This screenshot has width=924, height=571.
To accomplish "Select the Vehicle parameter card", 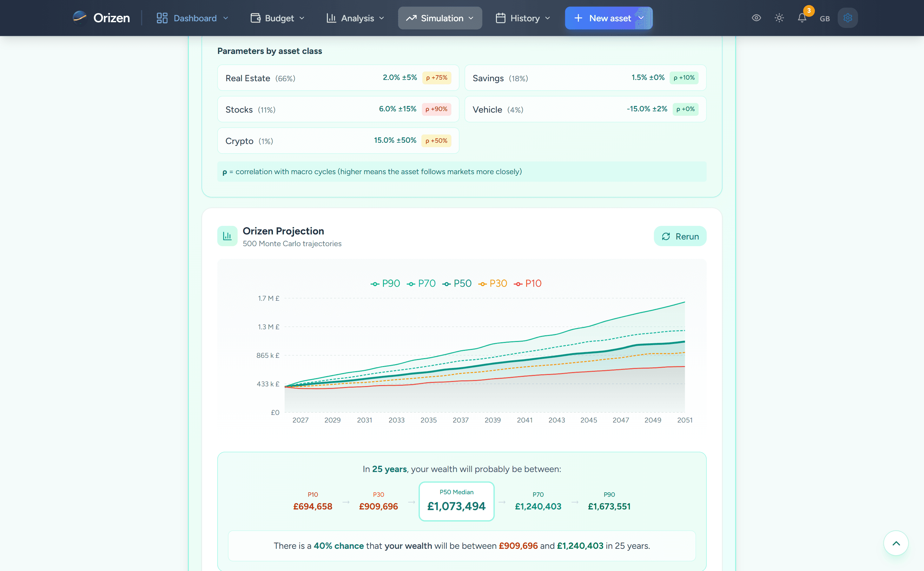I will click(x=585, y=109).
